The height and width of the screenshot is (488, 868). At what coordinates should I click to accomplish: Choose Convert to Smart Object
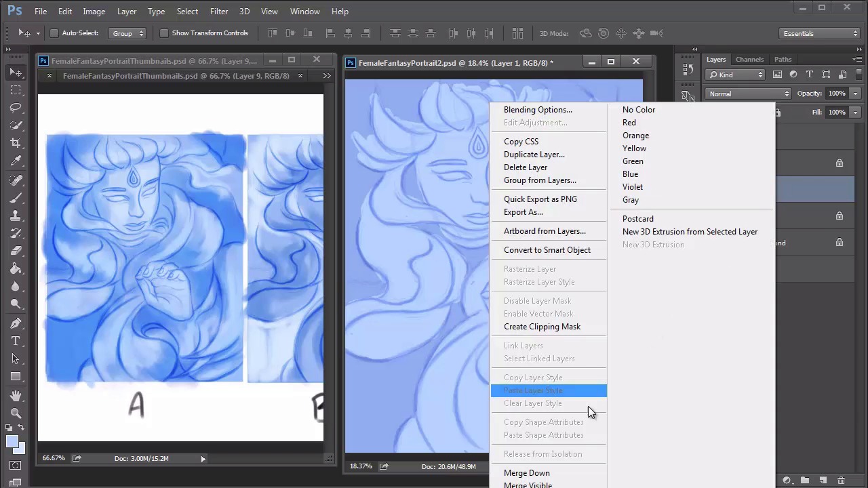pyautogui.click(x=547, y=250)
